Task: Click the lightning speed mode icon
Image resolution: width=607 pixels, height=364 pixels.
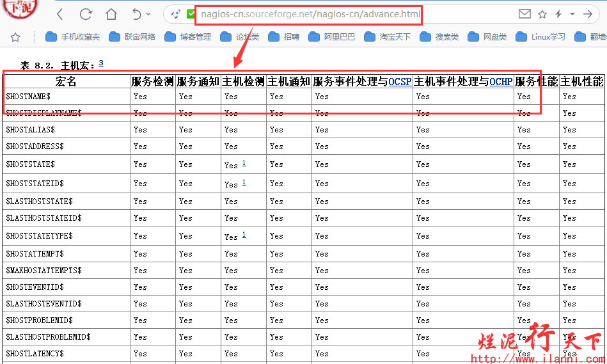Action: (x=559, y=14)
